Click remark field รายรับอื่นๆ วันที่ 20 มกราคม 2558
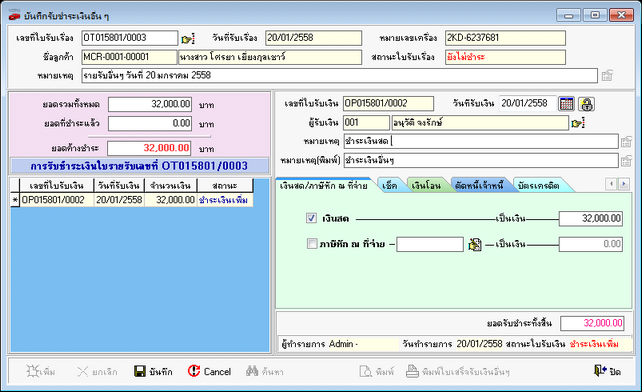This screenshot has width=642, height=392. pyautogui.click(x=339, y=76)
